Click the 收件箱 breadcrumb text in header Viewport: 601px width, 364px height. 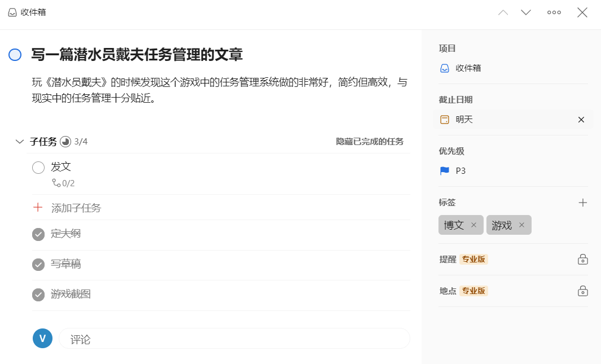(33, 12)
